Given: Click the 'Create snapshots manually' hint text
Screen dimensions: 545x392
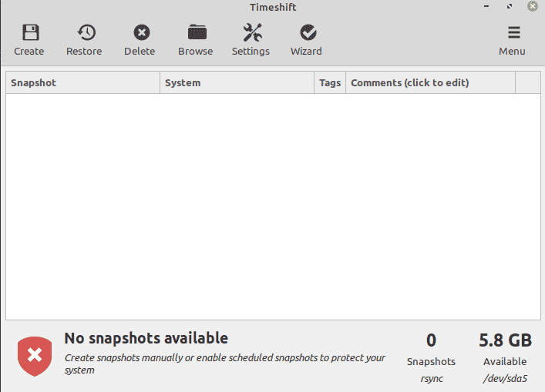Looking at the screenshot, I should 225,364.
